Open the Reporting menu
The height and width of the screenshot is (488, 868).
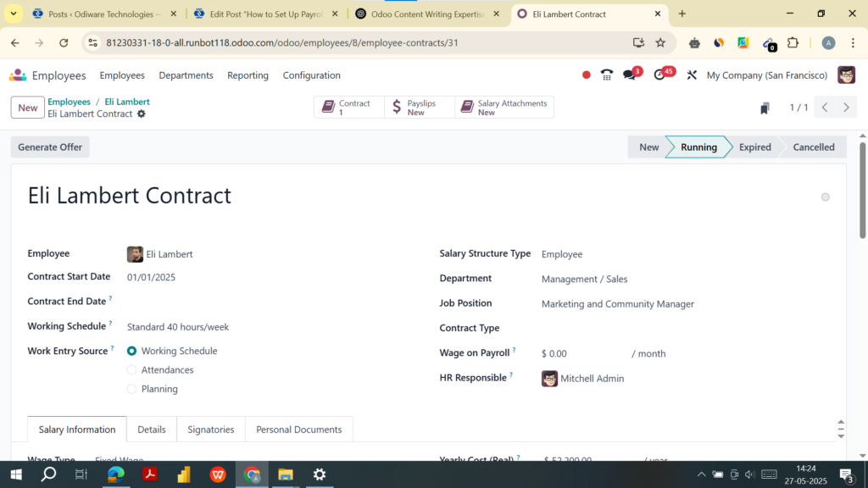248,75
